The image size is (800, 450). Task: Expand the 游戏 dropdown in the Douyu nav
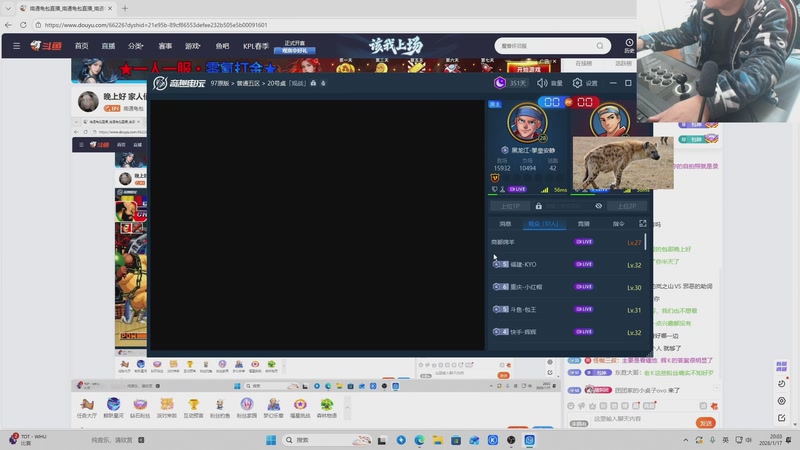(192, 46)
